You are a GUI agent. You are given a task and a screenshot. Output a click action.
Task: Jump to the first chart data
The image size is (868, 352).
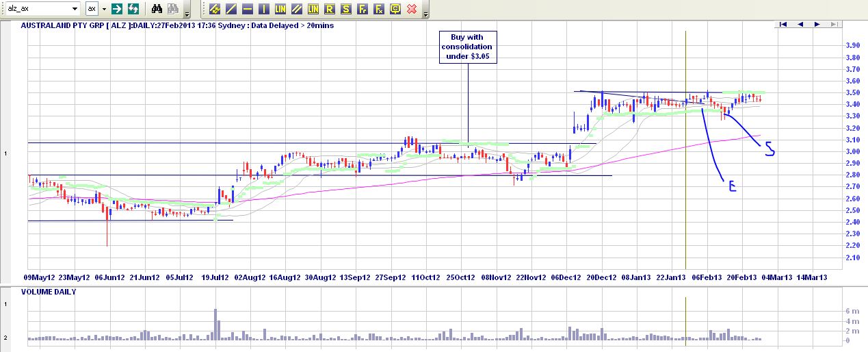(783, 24)
